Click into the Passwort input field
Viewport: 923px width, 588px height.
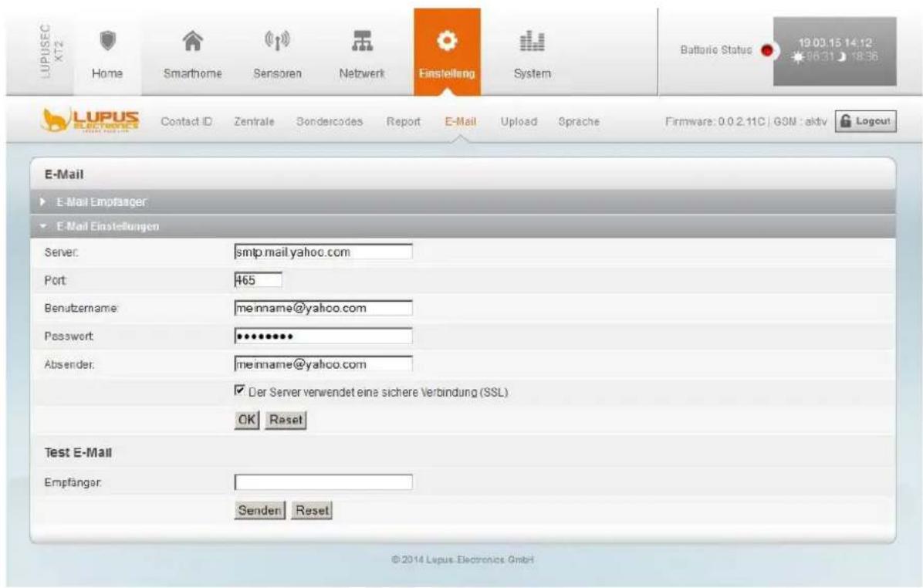tap(323, 336)
